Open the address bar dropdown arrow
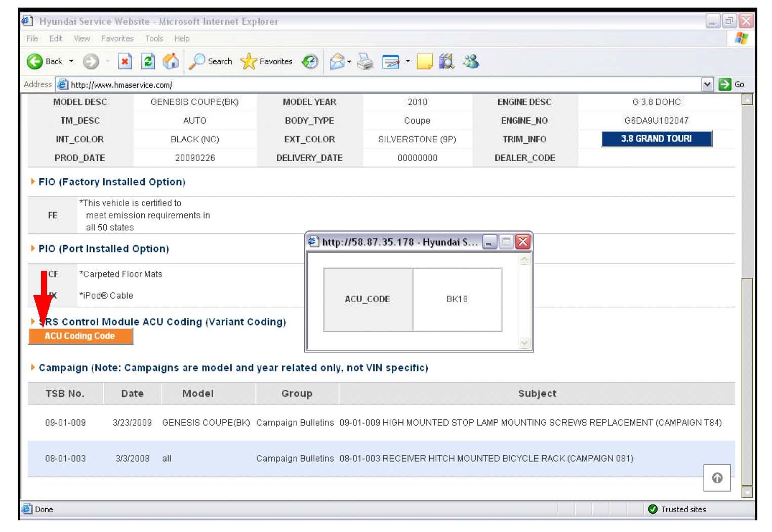 click(707, 85)
